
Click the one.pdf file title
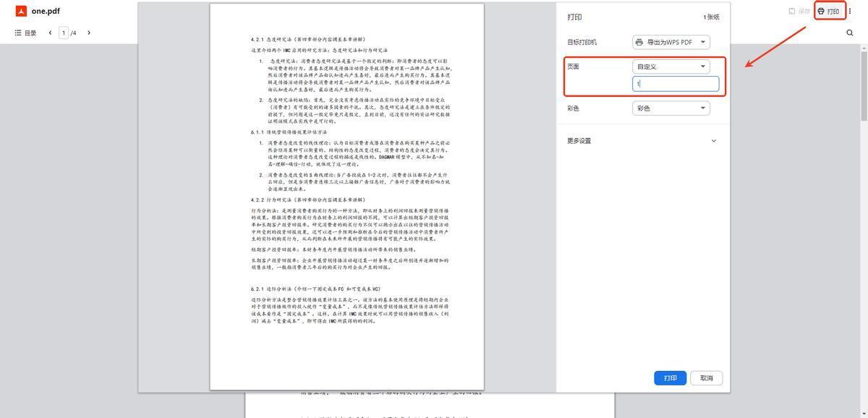tap(44, 11)
